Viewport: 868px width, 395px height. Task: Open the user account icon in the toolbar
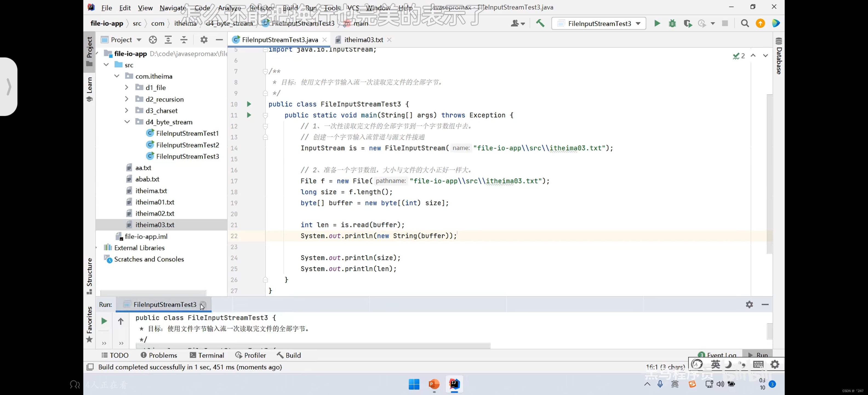[518, 23]
